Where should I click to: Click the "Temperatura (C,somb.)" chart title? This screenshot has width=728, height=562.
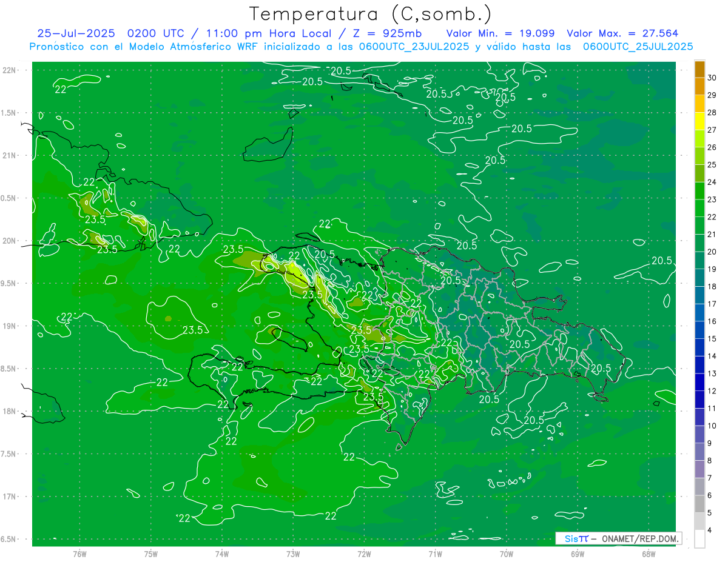[x=370, y=14]
